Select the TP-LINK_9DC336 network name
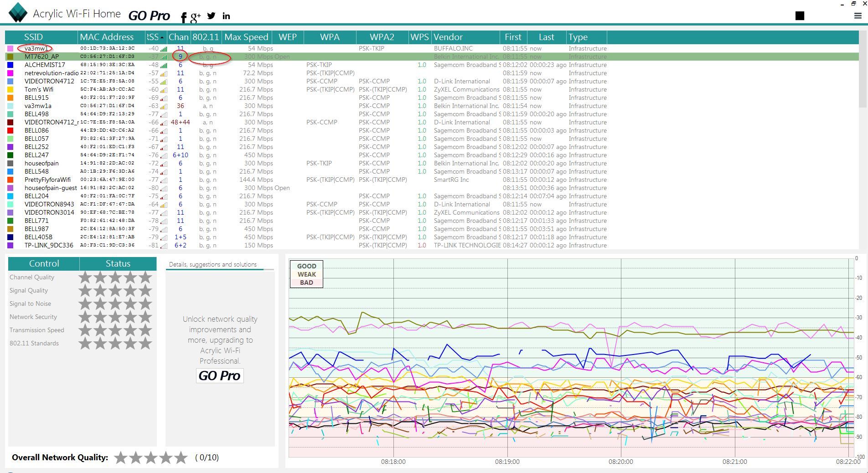The height and width of the screenshot is (473, 868). (49, 245)
